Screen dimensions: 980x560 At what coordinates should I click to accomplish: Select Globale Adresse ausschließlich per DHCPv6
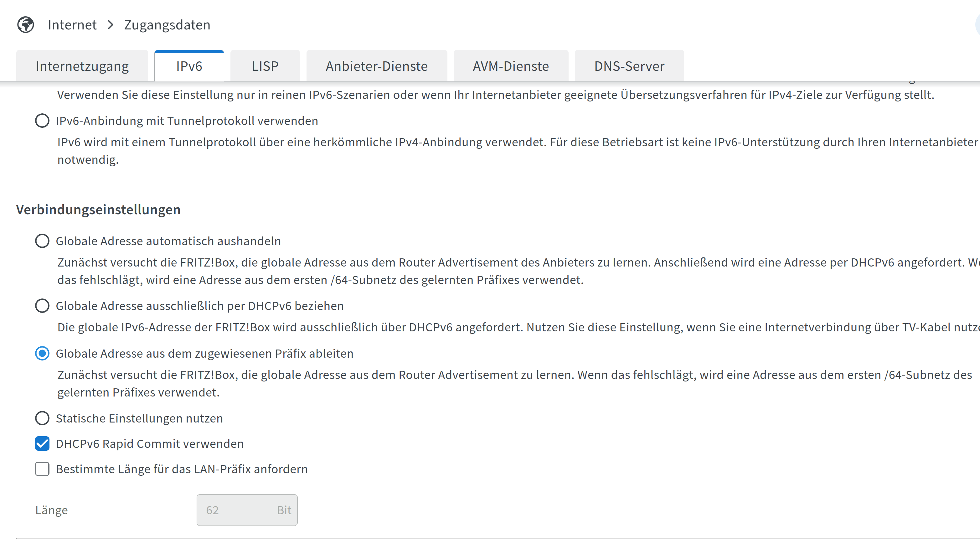pyautogui.click(x=42, y=306)
